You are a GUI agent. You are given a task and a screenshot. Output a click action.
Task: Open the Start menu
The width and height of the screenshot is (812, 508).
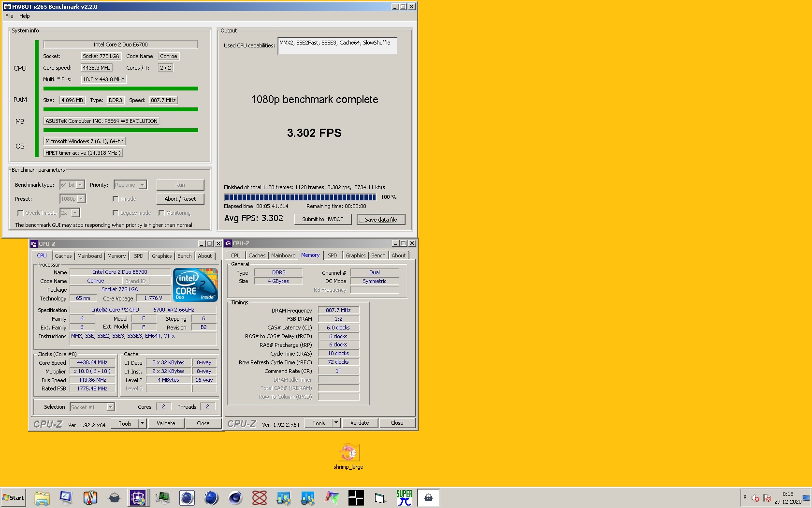click(x=13, y=498)
